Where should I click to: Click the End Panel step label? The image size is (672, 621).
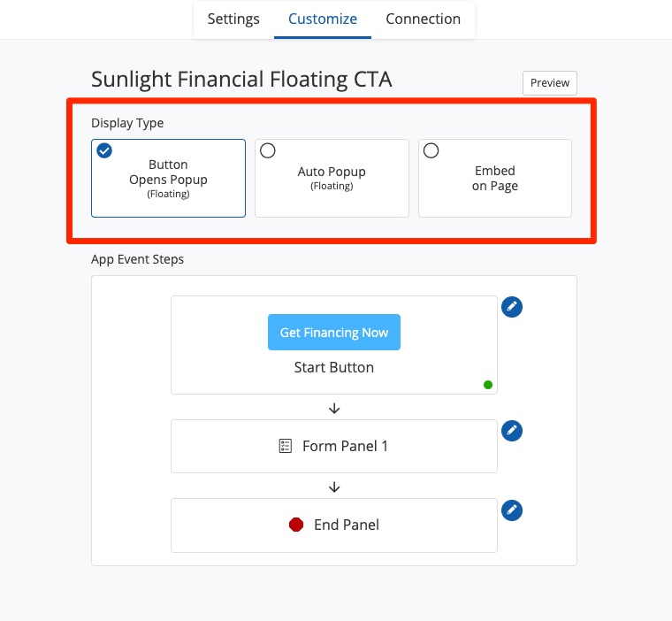point(347,525)
